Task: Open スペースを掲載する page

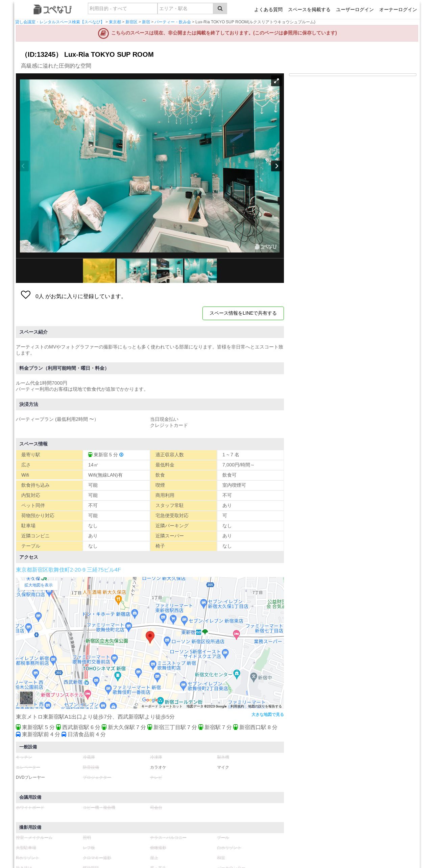Action: click(309, 10)
